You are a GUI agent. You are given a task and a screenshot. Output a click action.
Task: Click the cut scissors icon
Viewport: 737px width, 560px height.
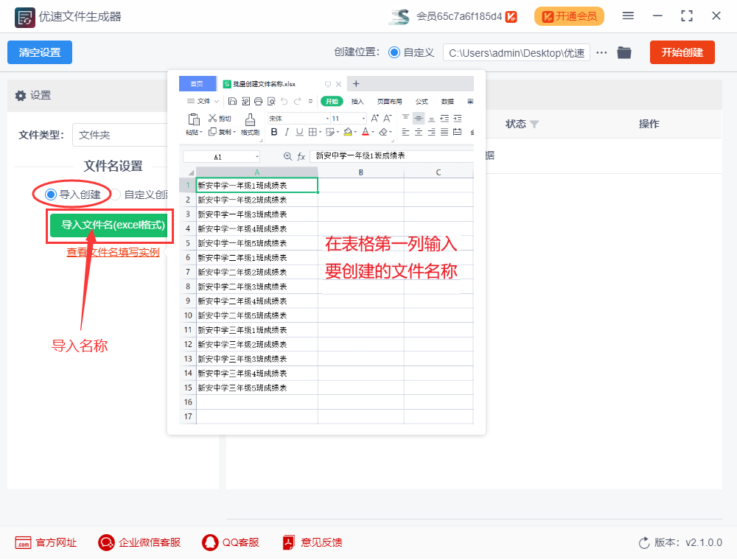coord(212,119)
